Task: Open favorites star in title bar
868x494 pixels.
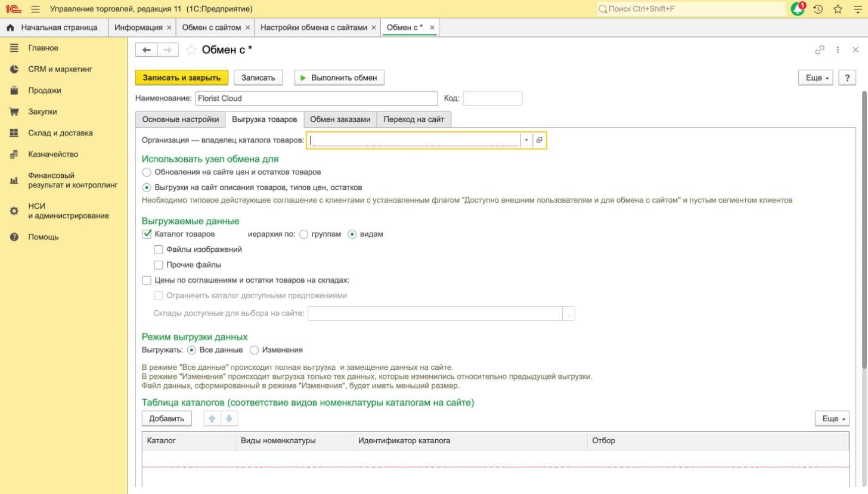Action: click(x=838, y=9)
